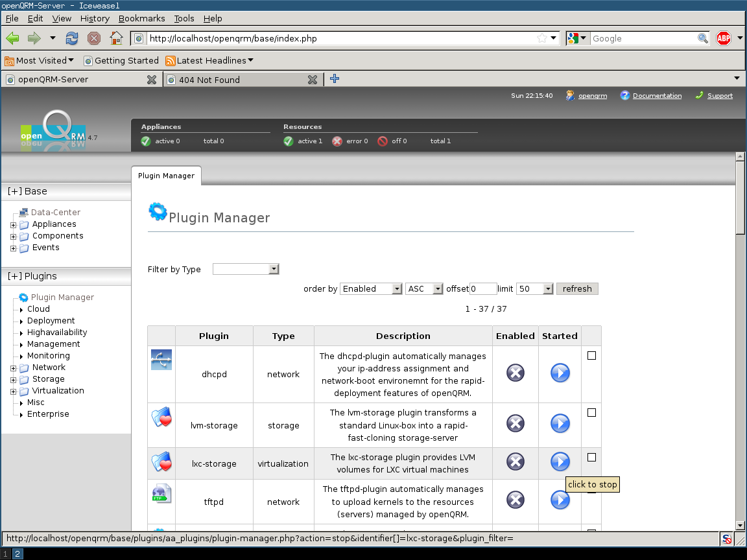747x560 pixels.
Task: Click the openQRM logo
Action: (x=53, y=131)
